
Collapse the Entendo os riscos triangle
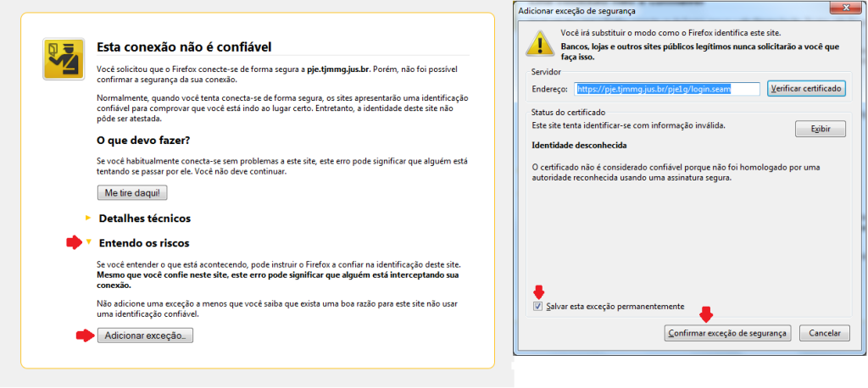[88, 242]
